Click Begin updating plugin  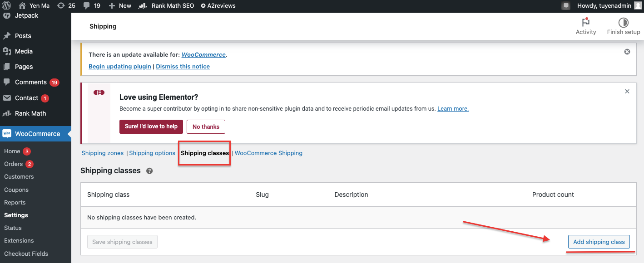[120, 66]
